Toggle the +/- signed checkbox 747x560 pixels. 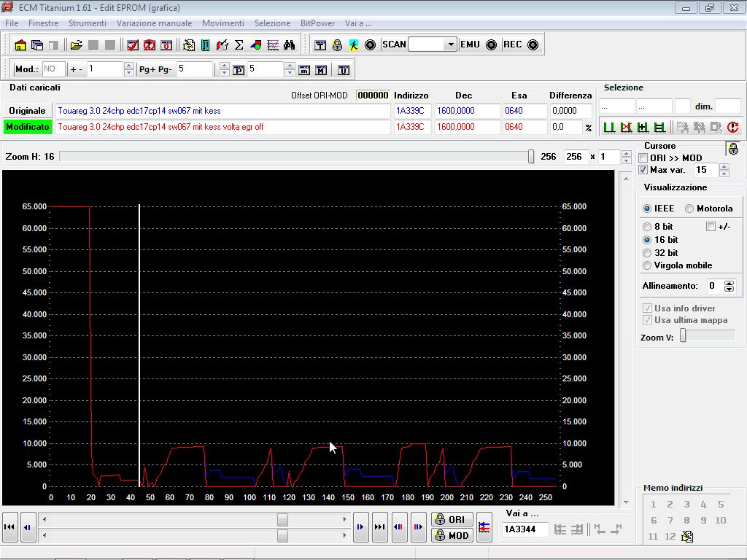(711, 227)
